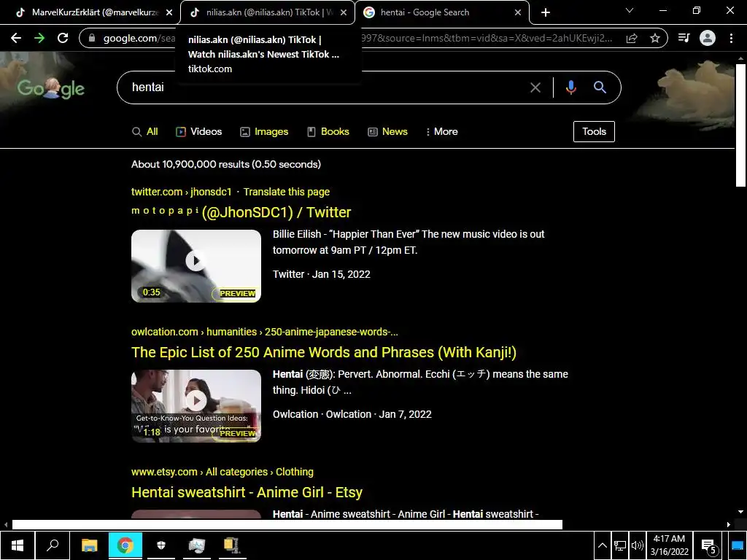747x560 pixels.
Task: Switch to the All results filter
Action: pos(145,131)
